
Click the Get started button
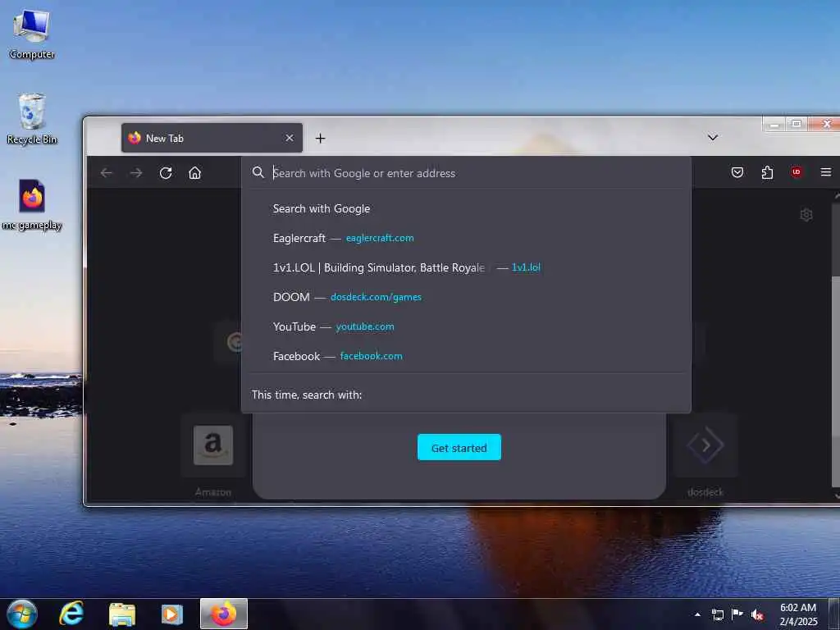tap(459, 447)
